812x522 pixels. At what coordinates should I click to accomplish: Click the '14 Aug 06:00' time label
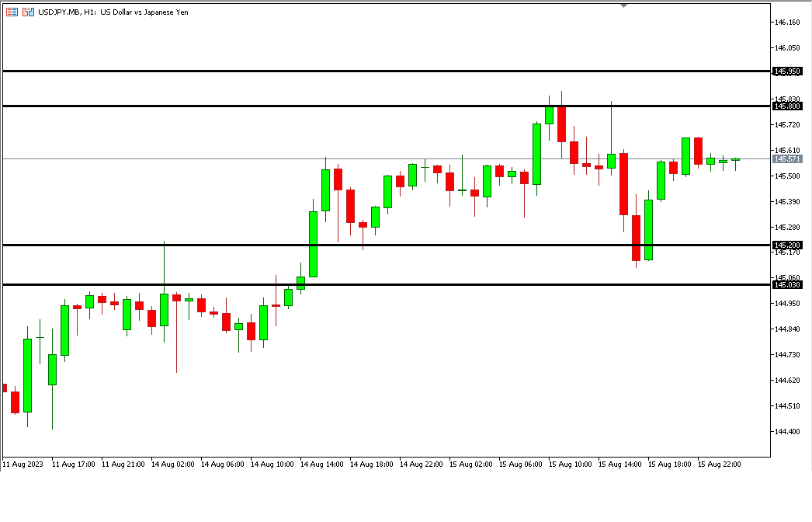[x=223, y=464]
